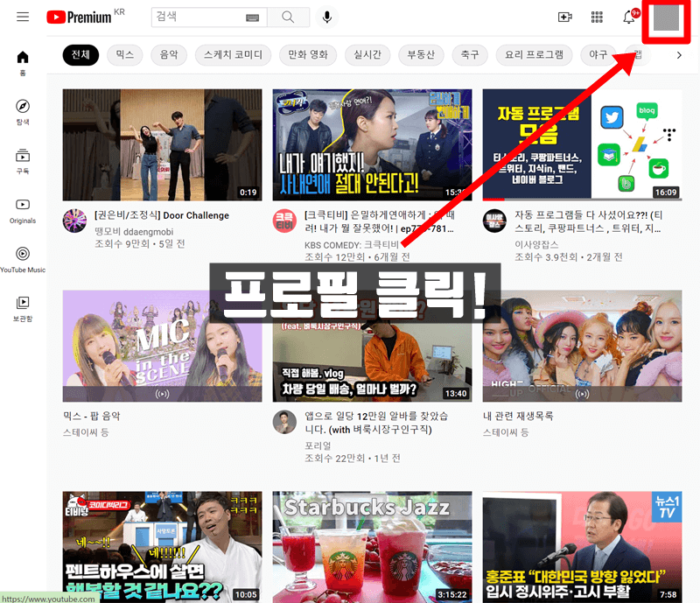Open title '앱으로 일당 12만원 알바를 찾았습니다'

coord(376,423)
